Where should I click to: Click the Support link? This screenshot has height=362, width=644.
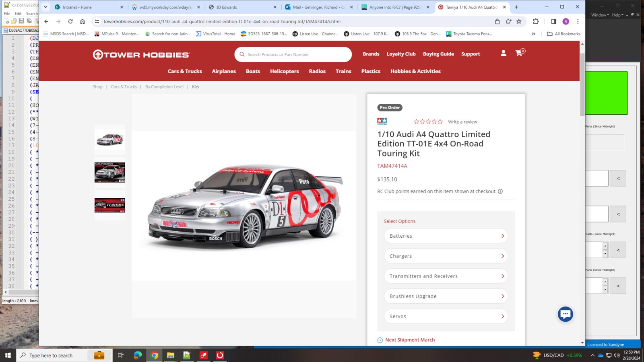(x=471, y=54)
